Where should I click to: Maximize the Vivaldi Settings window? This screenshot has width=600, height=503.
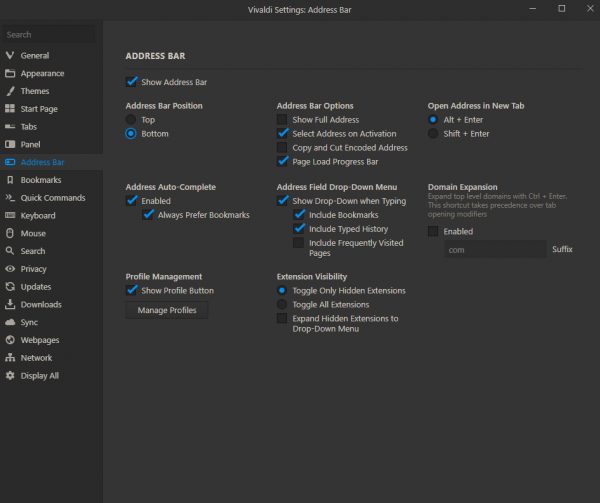561,9
